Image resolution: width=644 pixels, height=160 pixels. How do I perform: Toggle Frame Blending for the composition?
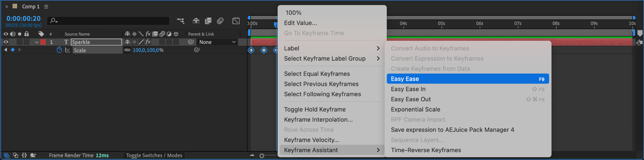click(208, 21)
